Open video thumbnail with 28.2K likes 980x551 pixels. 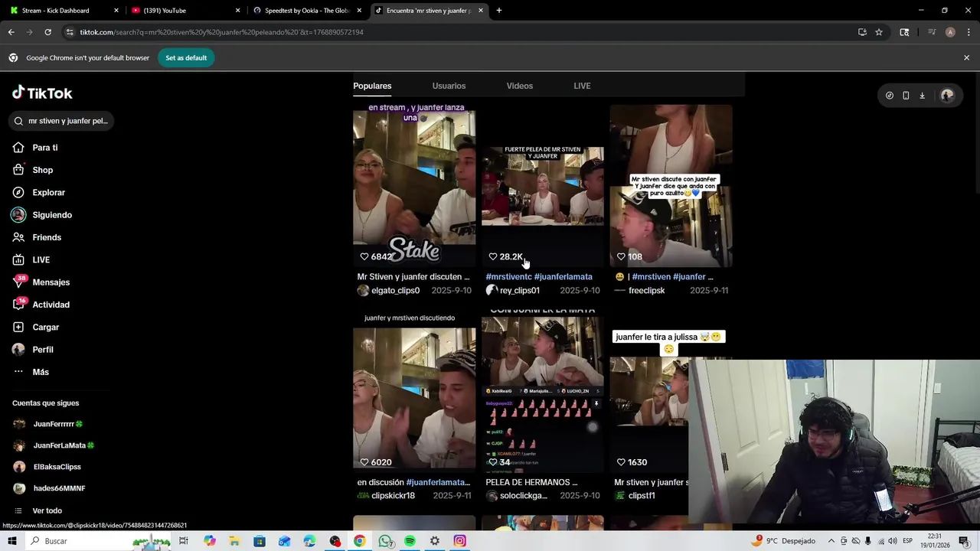pos(542,185)
